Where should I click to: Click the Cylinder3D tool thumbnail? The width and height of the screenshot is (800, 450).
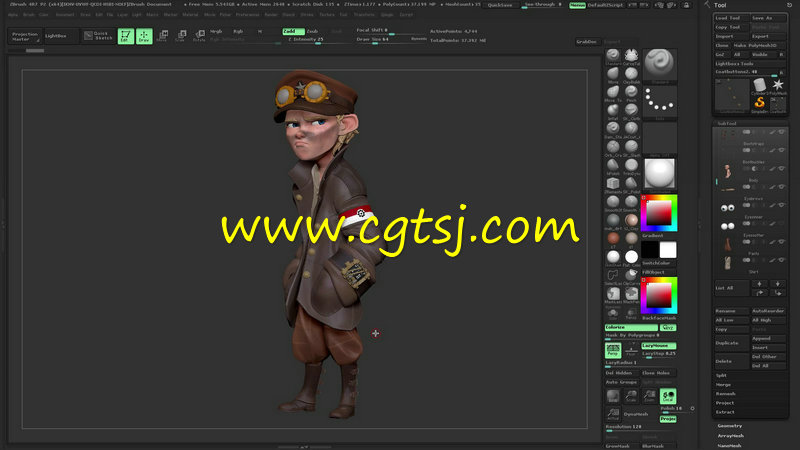pos(759,86)
